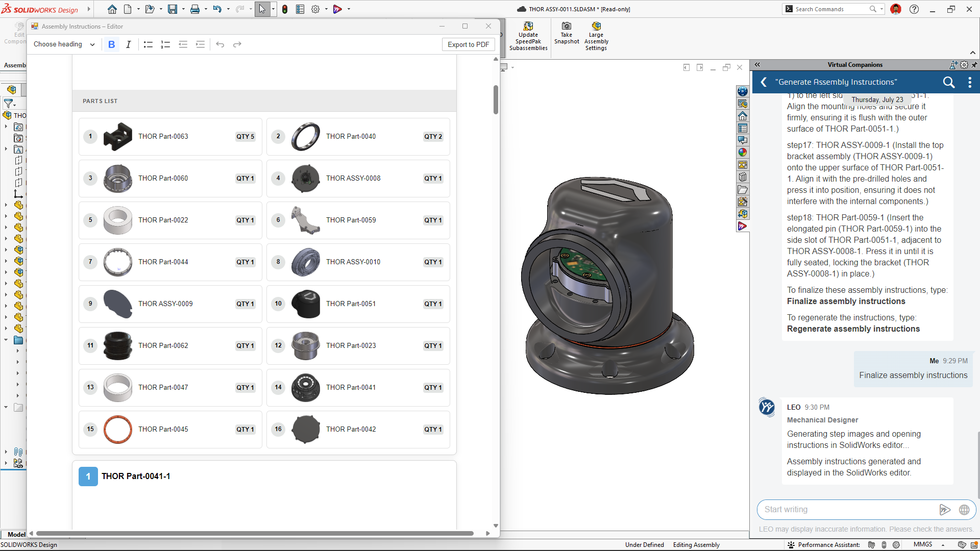Collapse the Virtual Companions task pane

pos(757,65)
